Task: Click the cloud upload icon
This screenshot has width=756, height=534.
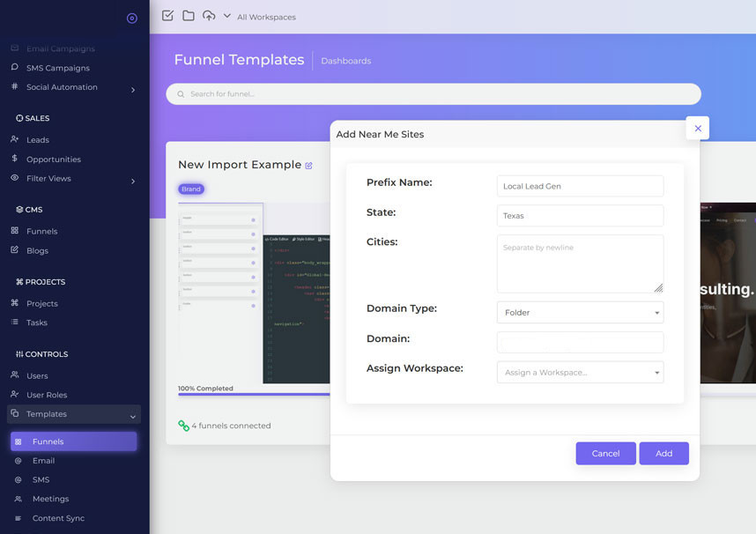Action: click(209, 16)
